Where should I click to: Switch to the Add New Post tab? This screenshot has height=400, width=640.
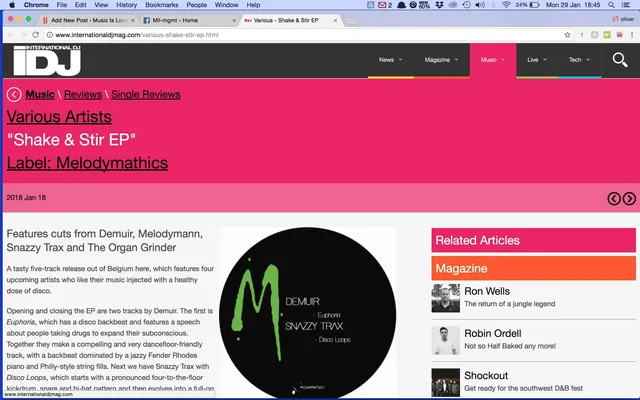[x=89, y=20]
